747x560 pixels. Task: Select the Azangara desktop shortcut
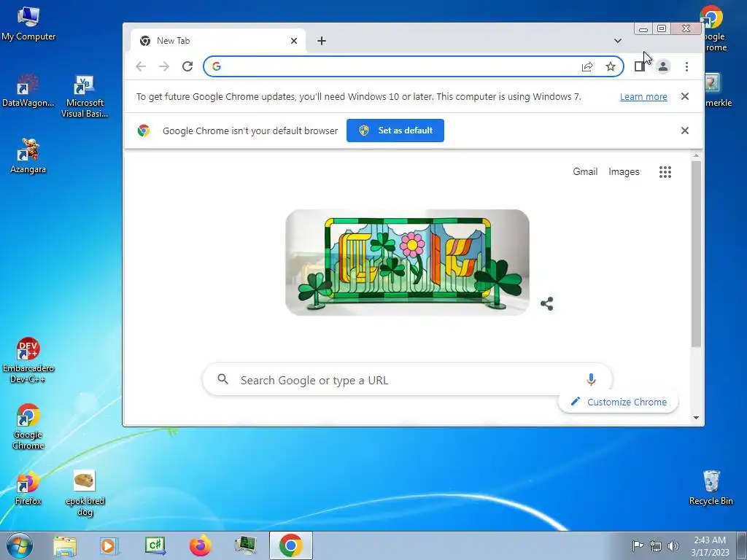[x=28, y=156]
